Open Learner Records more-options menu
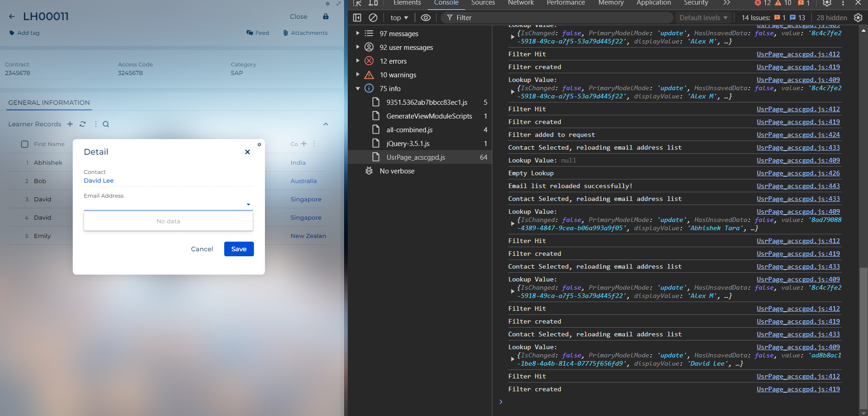Screen dimensions: 868x416 96,124
